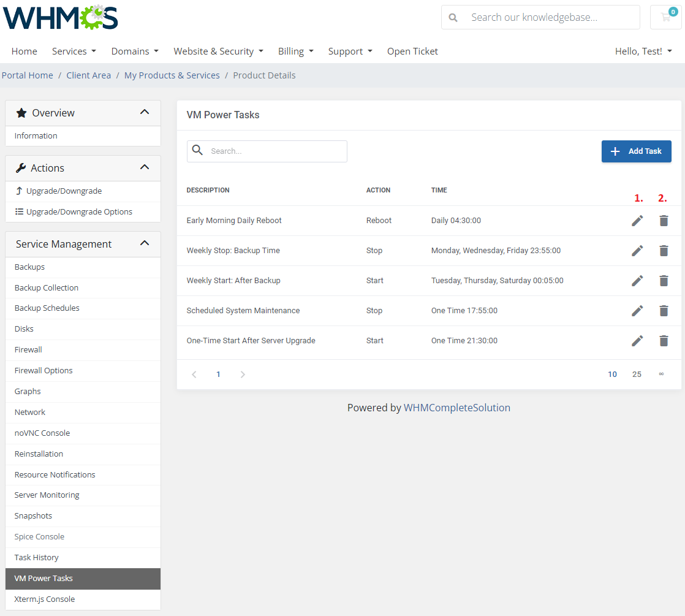Image resolution: width=685 pixels, height=616 pixels.
Task: Open Xterm.js Console in sidebar
Action: (83, 599)
